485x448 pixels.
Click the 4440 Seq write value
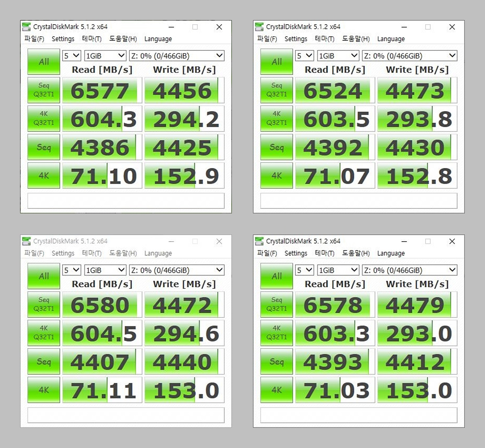click(184, 362)
